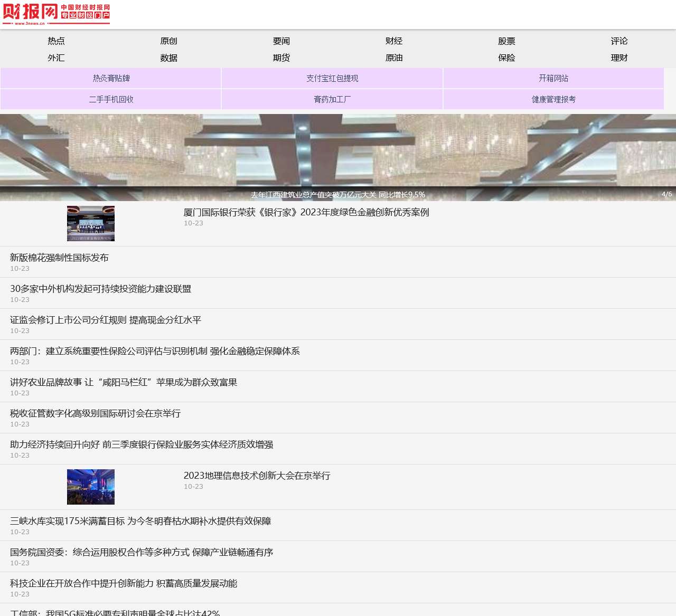Click the 财报网 site logo
This screenshot has height=616, width=676.
pyautogui.click(x=56, y=14)
